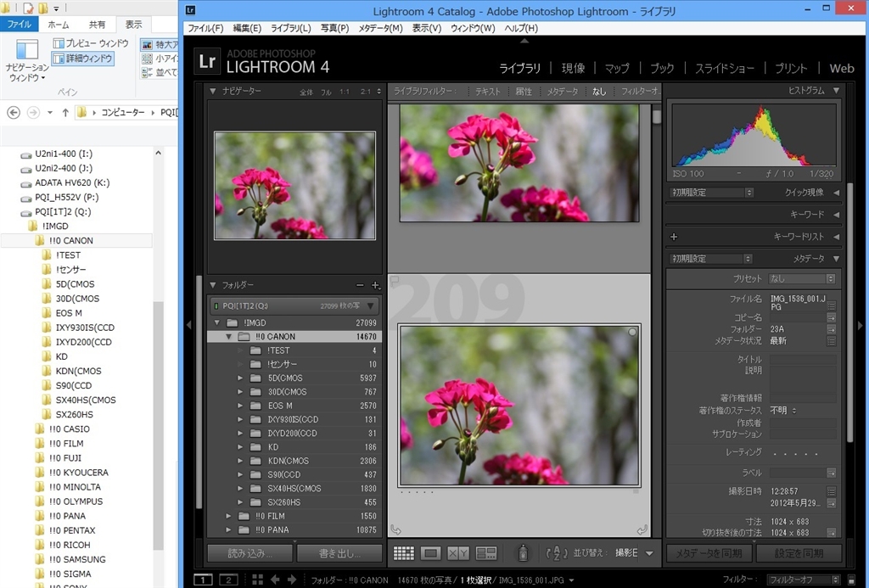
Task: Click file name action icon beside IMG_1536_001.JPG
Action: 832,305
